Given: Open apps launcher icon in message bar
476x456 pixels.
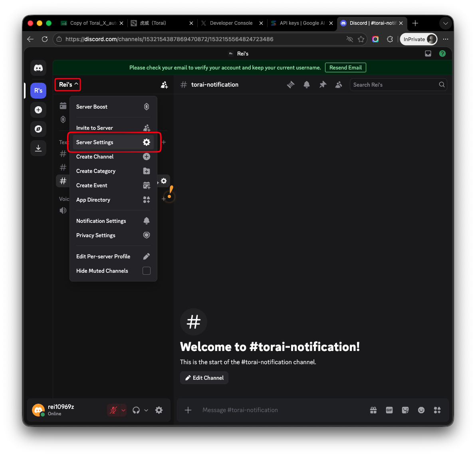Looking at the screenshot, I should tap(437, 410).
